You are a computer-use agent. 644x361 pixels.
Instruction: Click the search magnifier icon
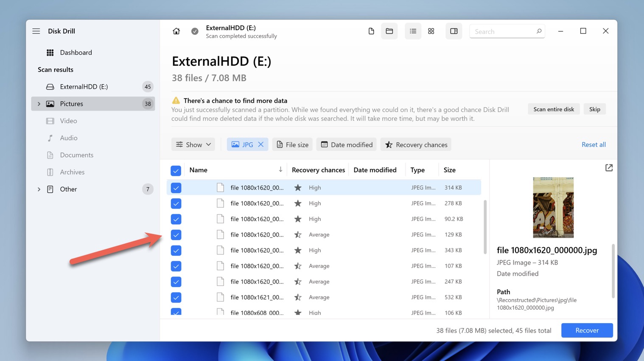pyautogui.click(x=539, y=31)
